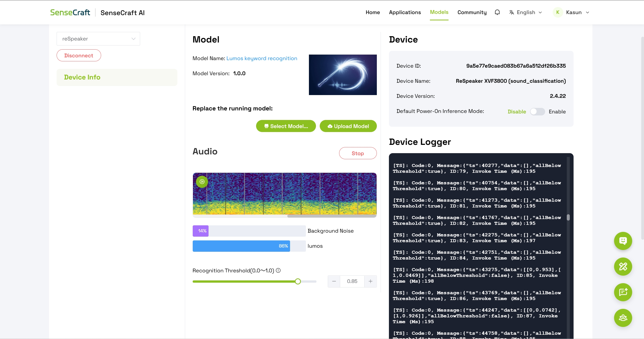This screenshot has width=644, height=339.
Task: Click the SenseCraft logo
Action: click(x=70, y=12)
